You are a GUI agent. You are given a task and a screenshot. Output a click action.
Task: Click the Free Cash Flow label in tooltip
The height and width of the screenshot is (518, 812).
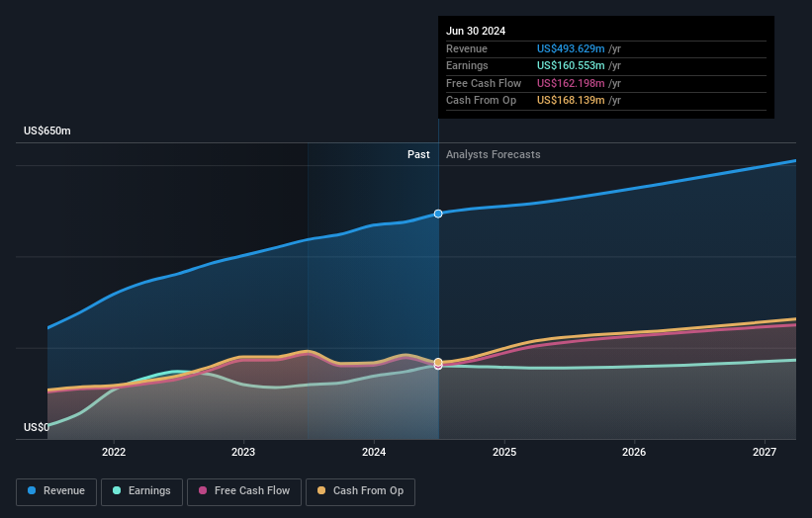[x=484, y=83]
